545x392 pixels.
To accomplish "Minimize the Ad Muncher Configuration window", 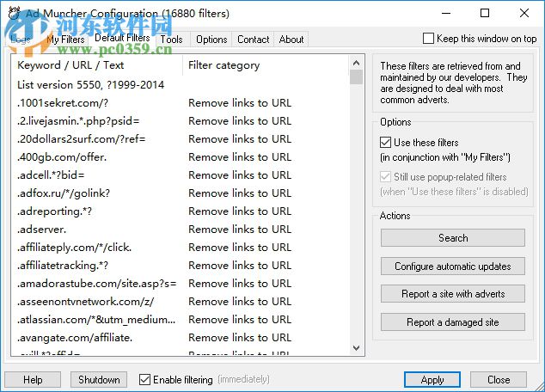I will click(x=446, y=13).
